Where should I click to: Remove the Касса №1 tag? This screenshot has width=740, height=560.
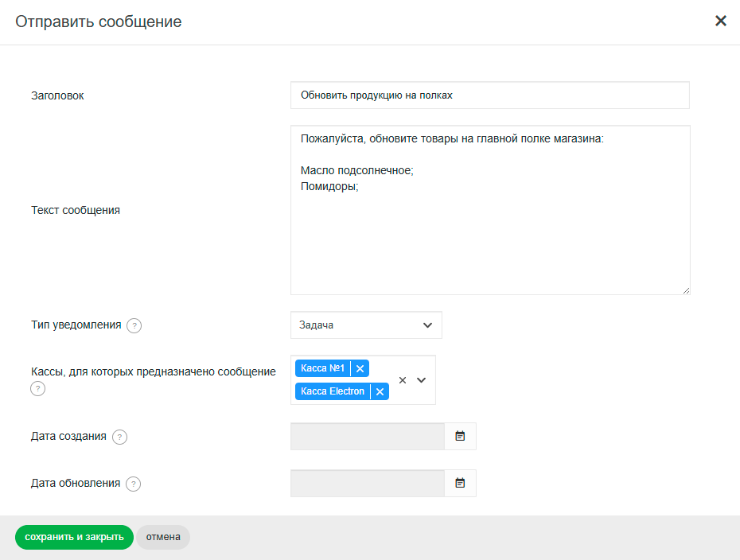pyautogui.click(x=360, y=368)
